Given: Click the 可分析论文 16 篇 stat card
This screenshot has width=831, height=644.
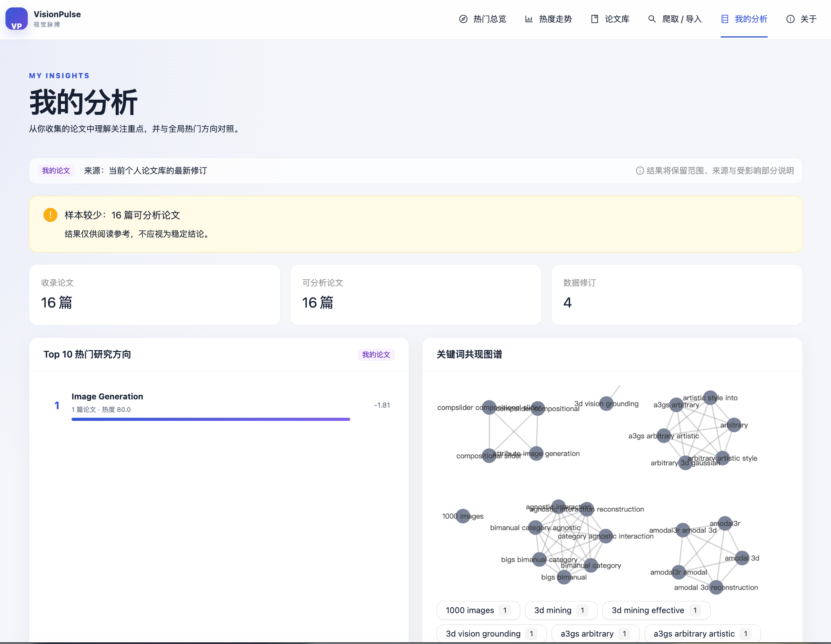Looking at the screenshot, I should pos(416,295).
